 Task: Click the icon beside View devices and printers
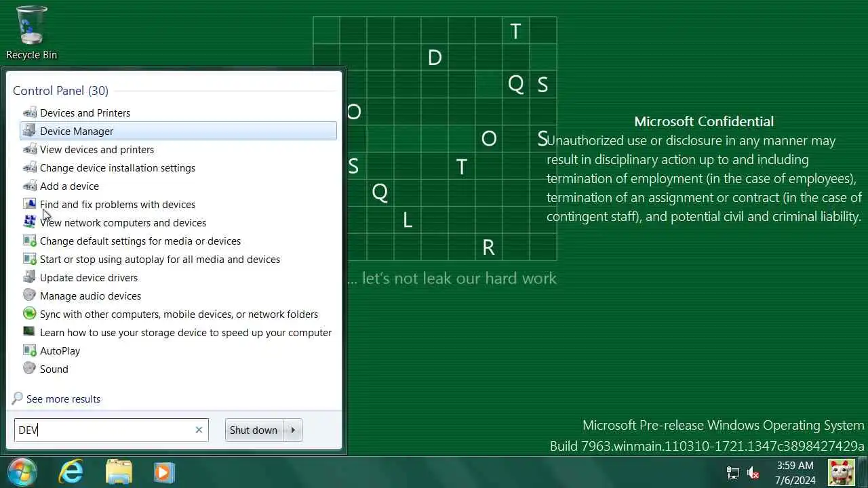[x=29, y=149]
